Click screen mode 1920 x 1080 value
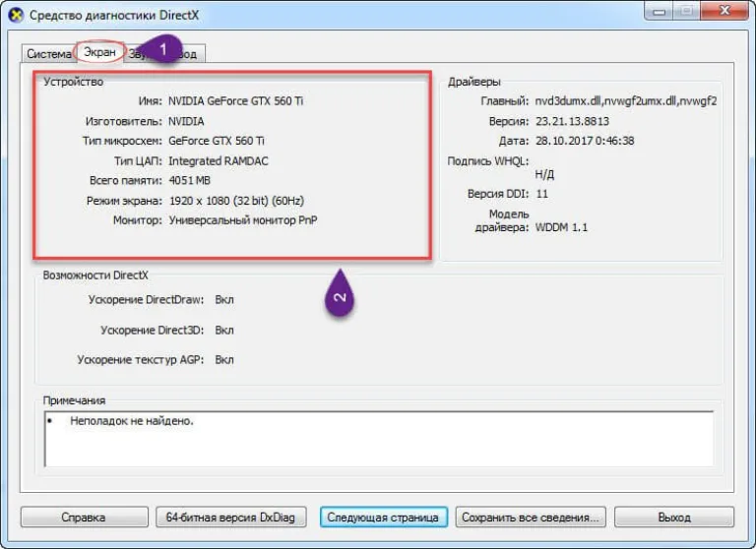Screen dimensions: 756x549 (236, 201)
